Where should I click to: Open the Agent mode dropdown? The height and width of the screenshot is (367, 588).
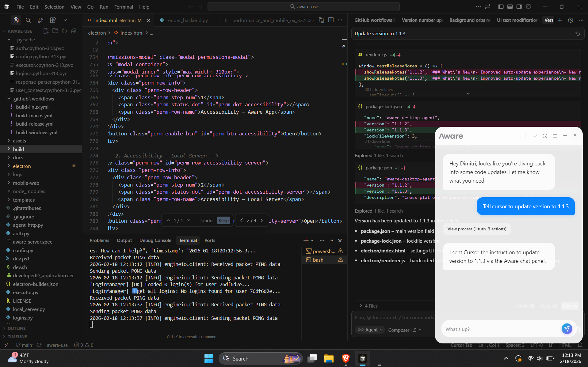pos(371,330)
